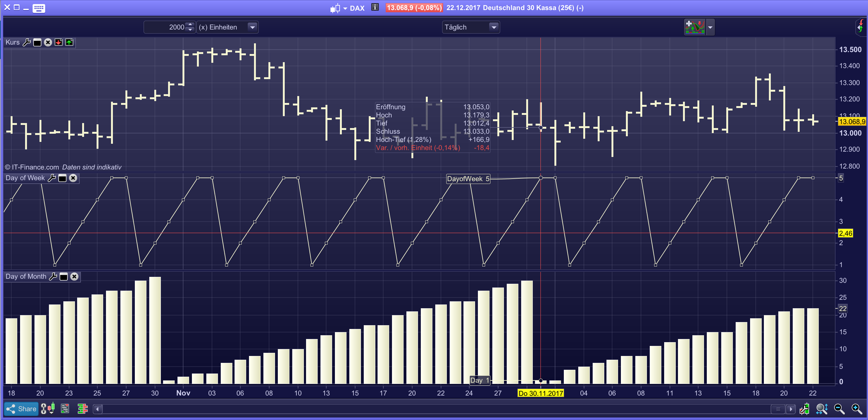Open the order book icon
The image size is (868, 420).
pos(82,409)
